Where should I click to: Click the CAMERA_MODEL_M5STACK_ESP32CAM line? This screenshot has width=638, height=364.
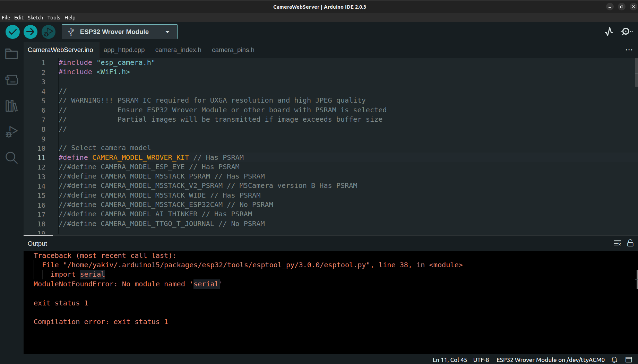[166, 205]
